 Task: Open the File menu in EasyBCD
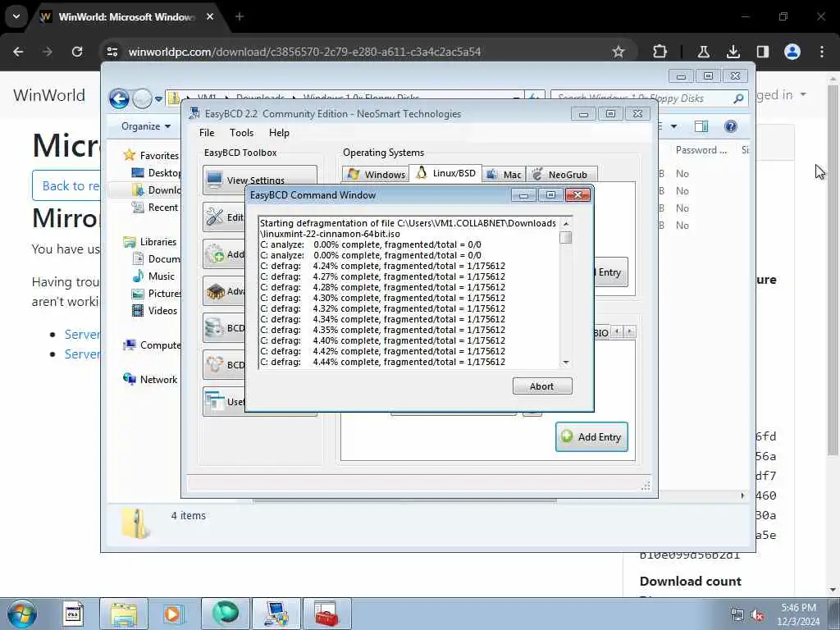coord(207,133)
